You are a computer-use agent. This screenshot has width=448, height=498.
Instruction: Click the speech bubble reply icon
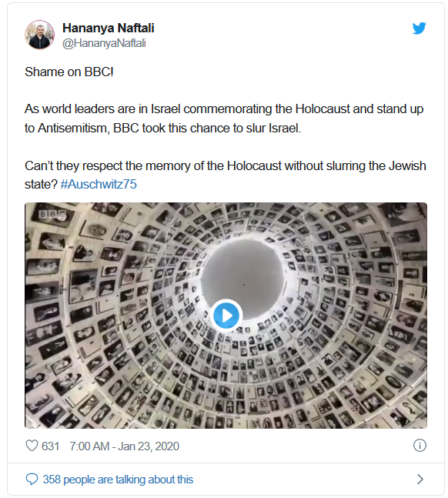point(32,479)
